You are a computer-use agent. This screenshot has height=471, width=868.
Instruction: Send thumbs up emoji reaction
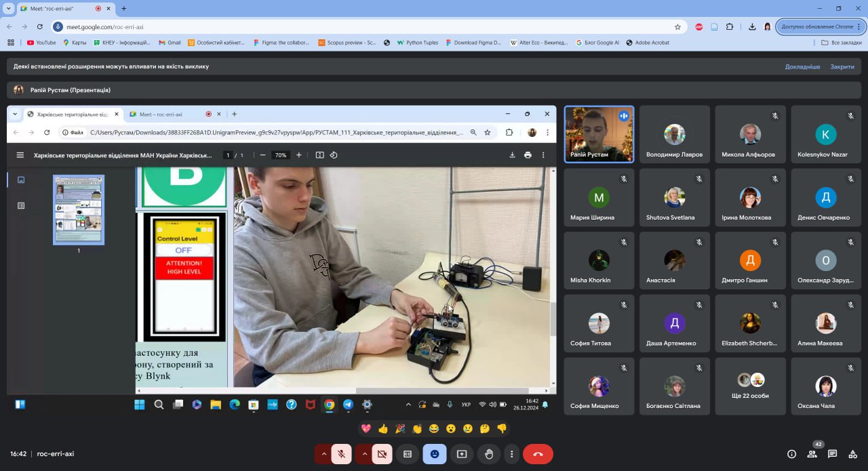pos(383,428)
